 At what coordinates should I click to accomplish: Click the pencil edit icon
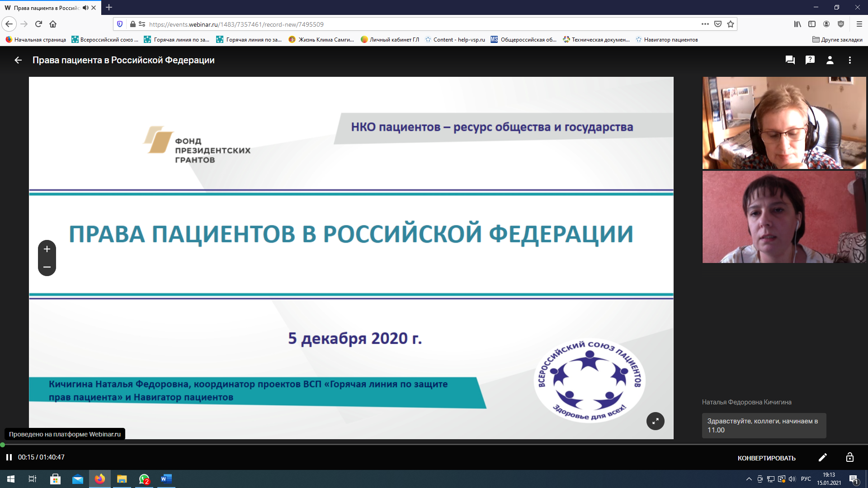(x=822, y=458)
